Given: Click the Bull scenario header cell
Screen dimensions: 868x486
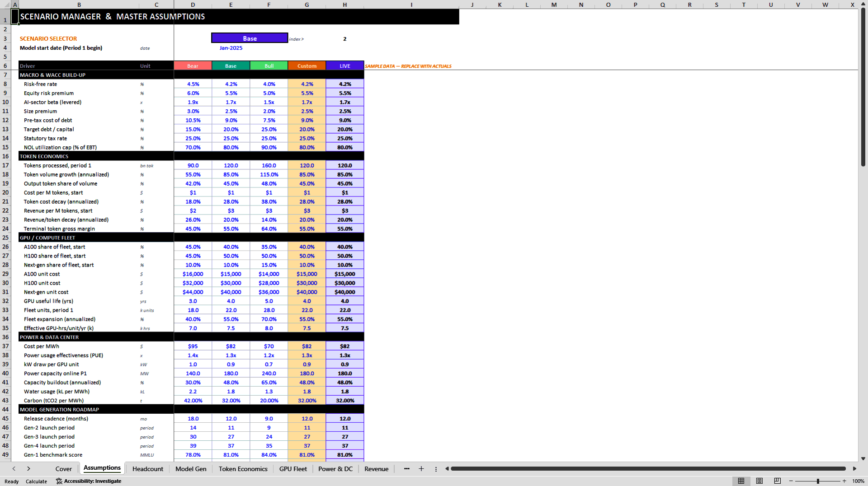Looking at the screenshot, I should (269, 66).
